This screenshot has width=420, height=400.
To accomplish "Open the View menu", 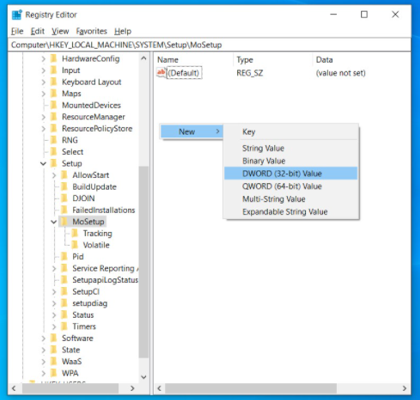I will [60, 31].
